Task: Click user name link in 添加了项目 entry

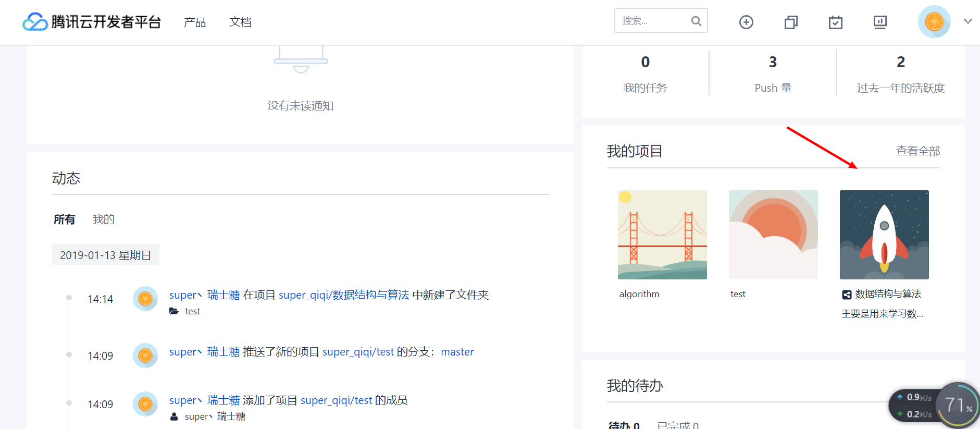Action: pyautogui.click(x=205, y=400)
